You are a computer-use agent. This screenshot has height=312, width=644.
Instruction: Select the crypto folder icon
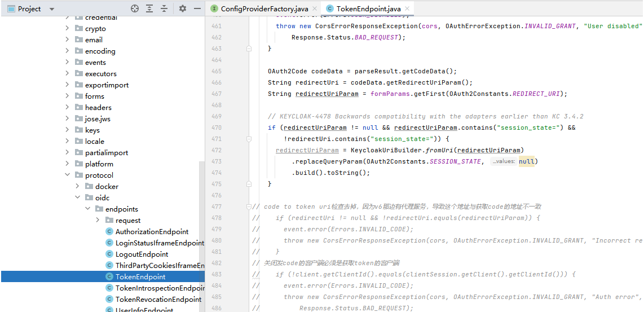point(79,28)
